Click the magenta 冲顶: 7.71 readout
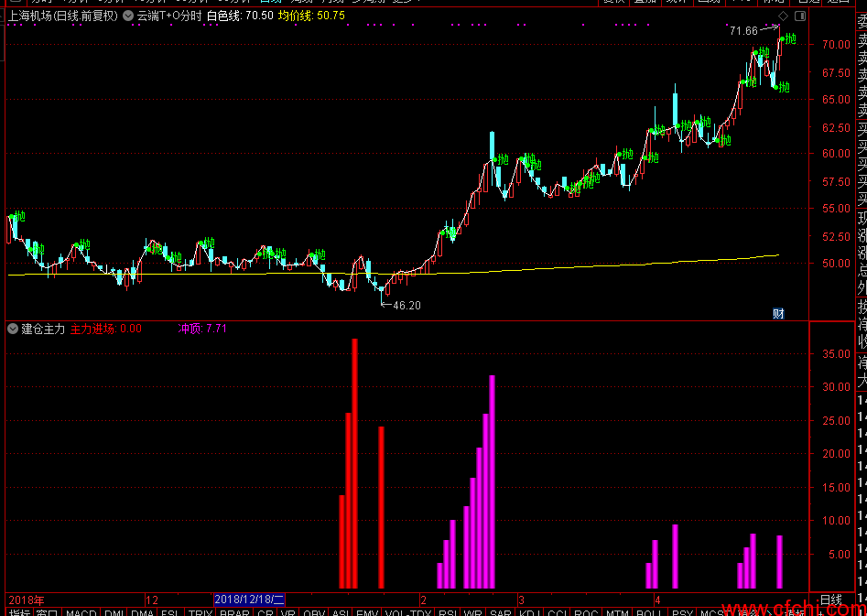 tap(201, 330)
